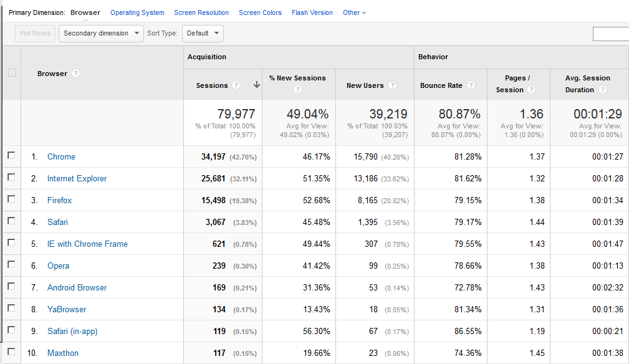Open the Safari (in-app) link

click(72, 331)
